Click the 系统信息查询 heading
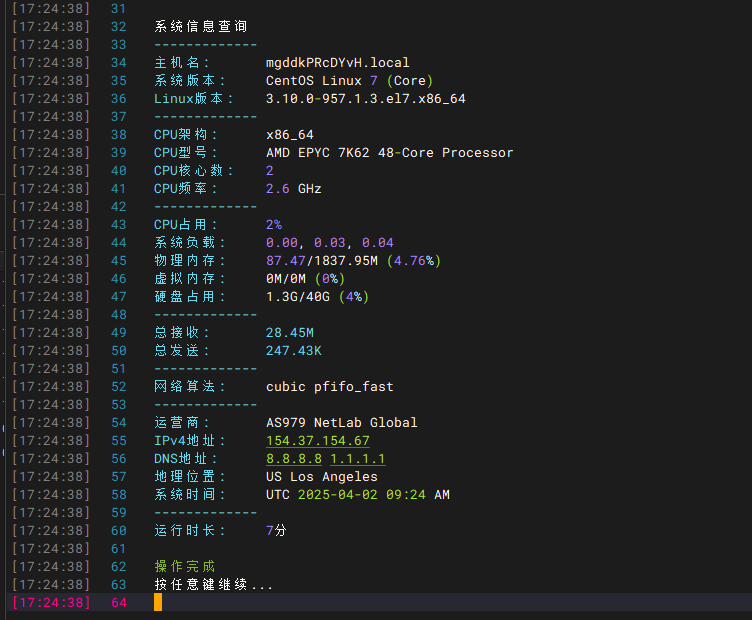Screen dimensions: 752x620 click(201, 27)
